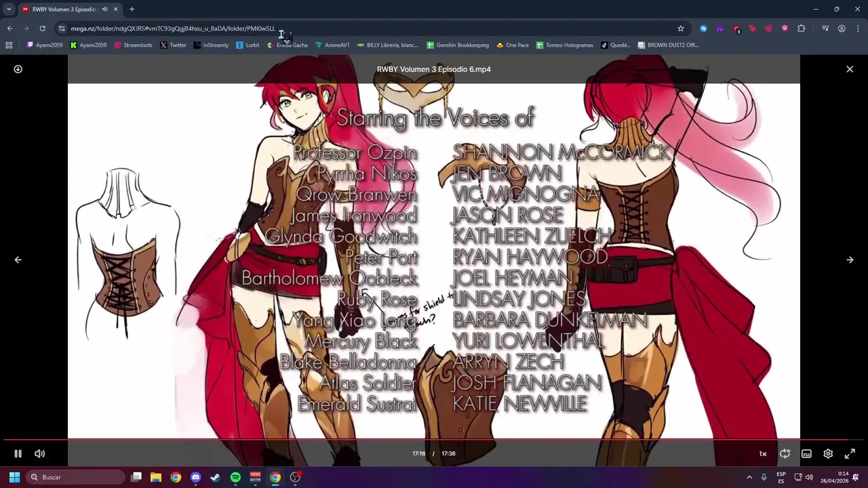Go to the next file with right arrow

(850, 260)
